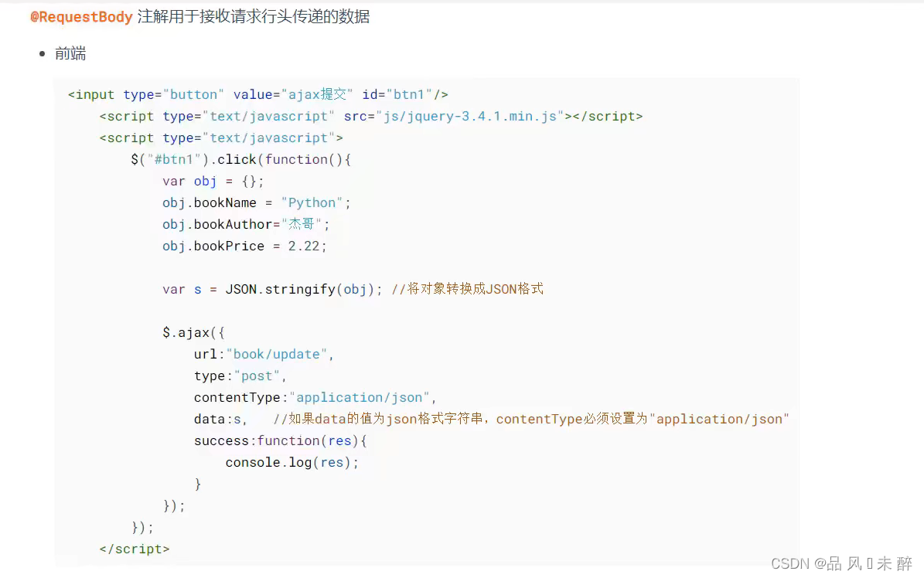Viewport: 924px width, 578px height.
Task: Click the JSON.stringify(obj) statement
Action: [x=272, y=289]
